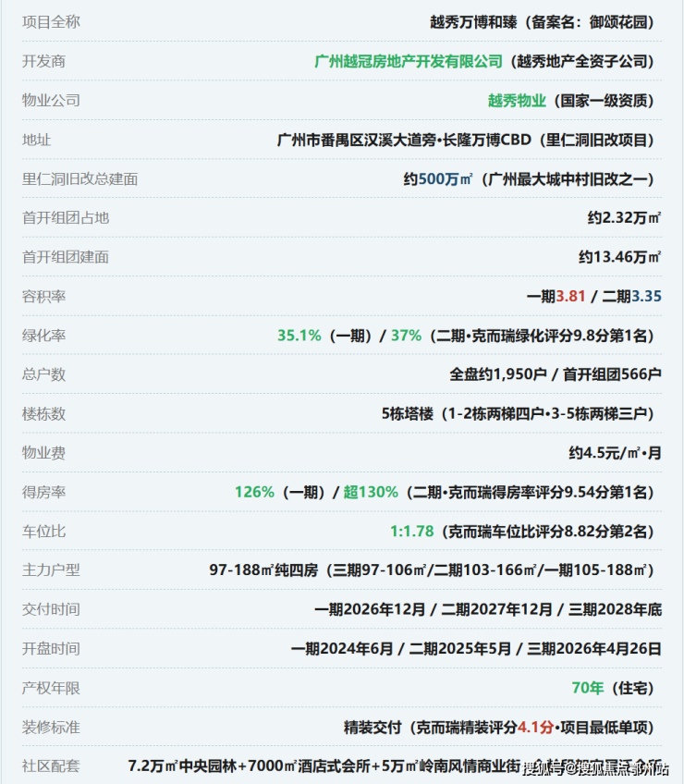The image size is (684, 784).
Task: Click the green 37% greening rate
Action: [406, 335]
